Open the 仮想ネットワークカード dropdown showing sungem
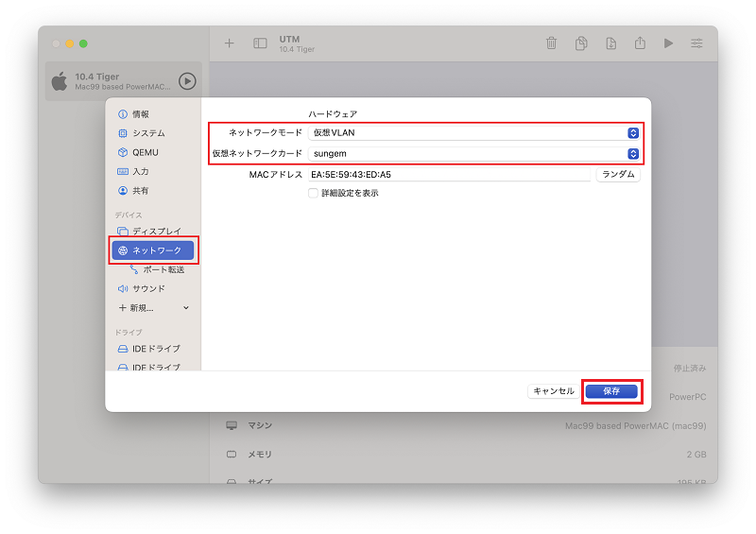 pos(474,153)
